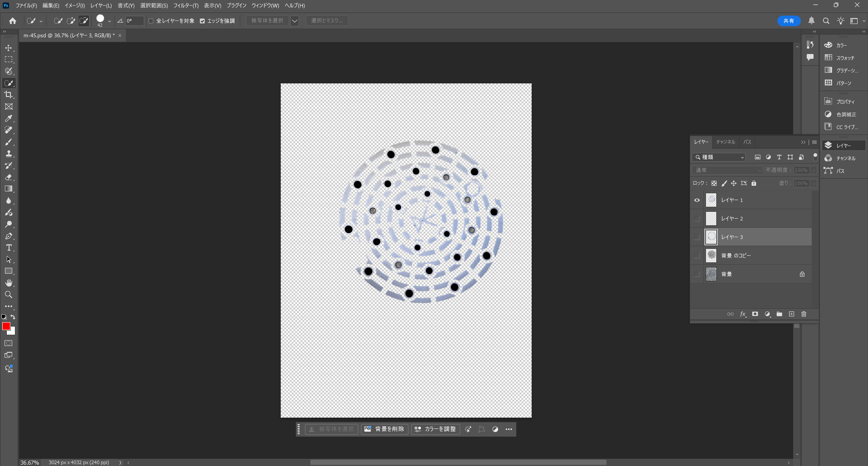Image resolution: width=868 pixels, height=466 pixels.
Task: Swap foreground and background colors
Action: [13, 317]
